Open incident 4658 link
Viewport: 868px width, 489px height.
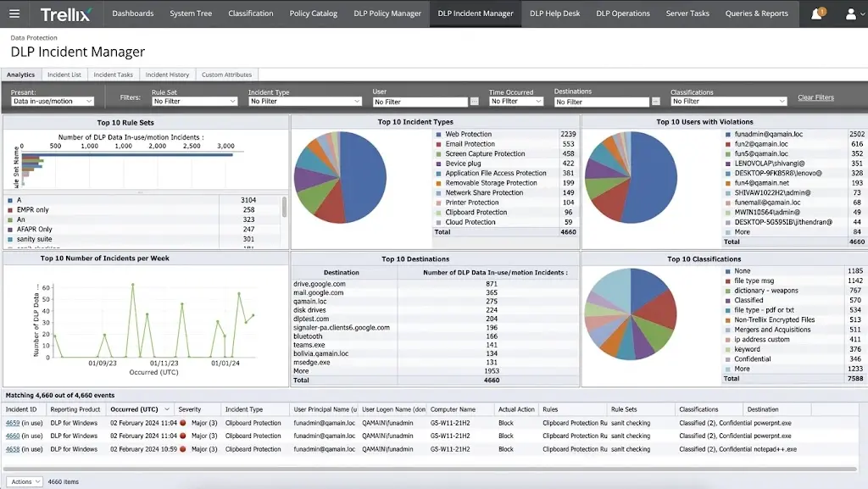pos(12,449)
